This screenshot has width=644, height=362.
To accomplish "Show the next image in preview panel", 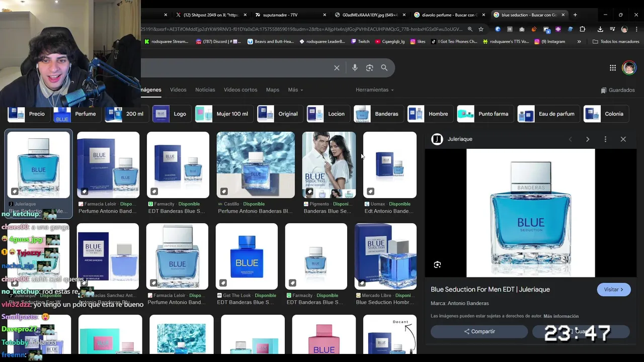I will [588, 139].
